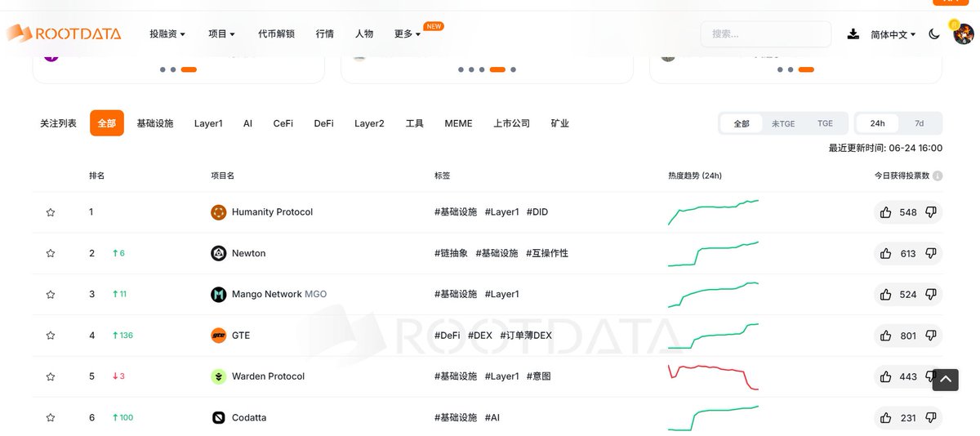Open 人物 in the navigation
Viewport: 980px width, 436px height.
point(364,34)
